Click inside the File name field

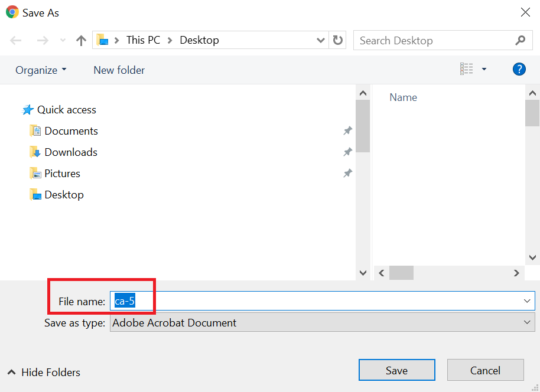[x=236, y=300]
